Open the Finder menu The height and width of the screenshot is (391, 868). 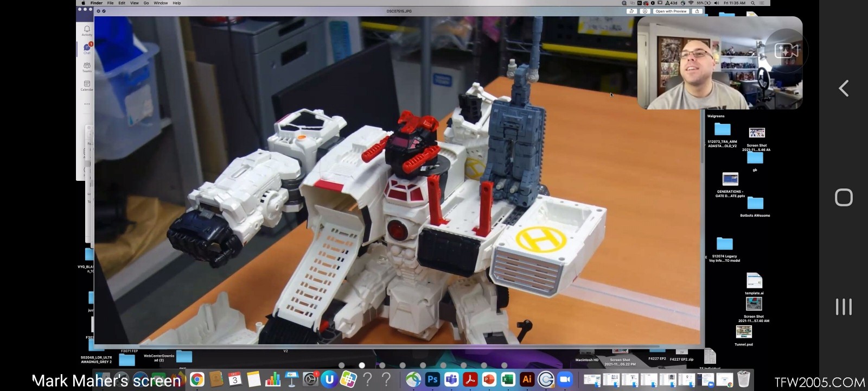pos(97,3)
